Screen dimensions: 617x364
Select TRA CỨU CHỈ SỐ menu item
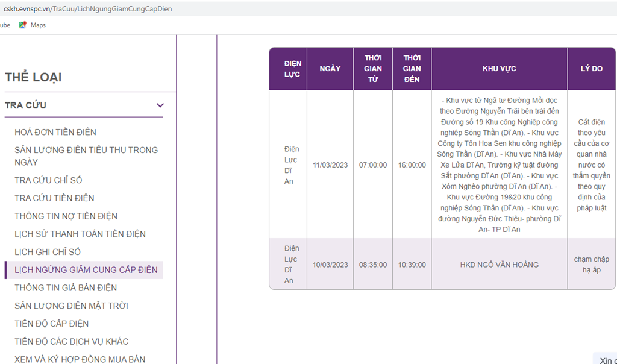pos(48,180)
